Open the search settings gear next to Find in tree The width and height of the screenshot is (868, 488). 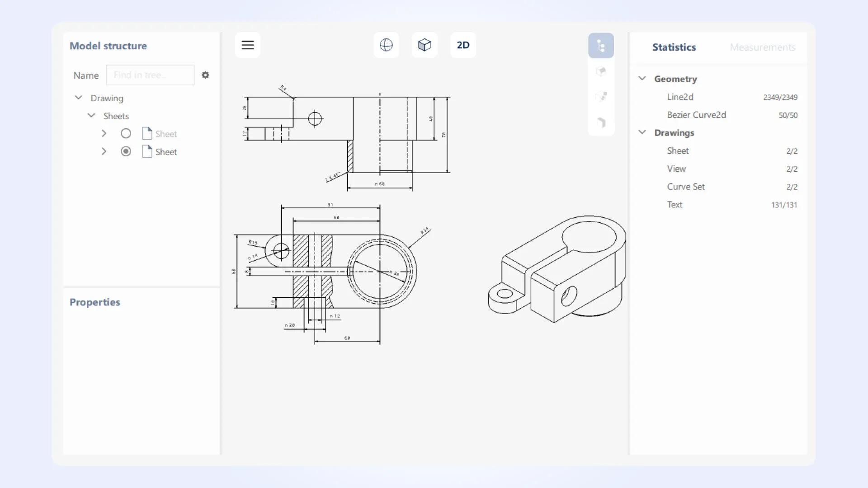tap(205, 75)
